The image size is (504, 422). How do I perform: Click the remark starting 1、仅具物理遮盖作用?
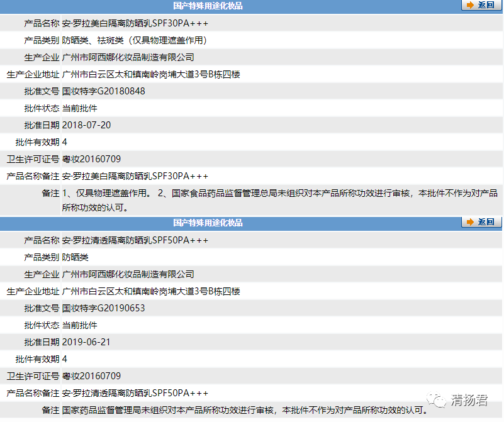pyautogui.click(x=279, y=201)
